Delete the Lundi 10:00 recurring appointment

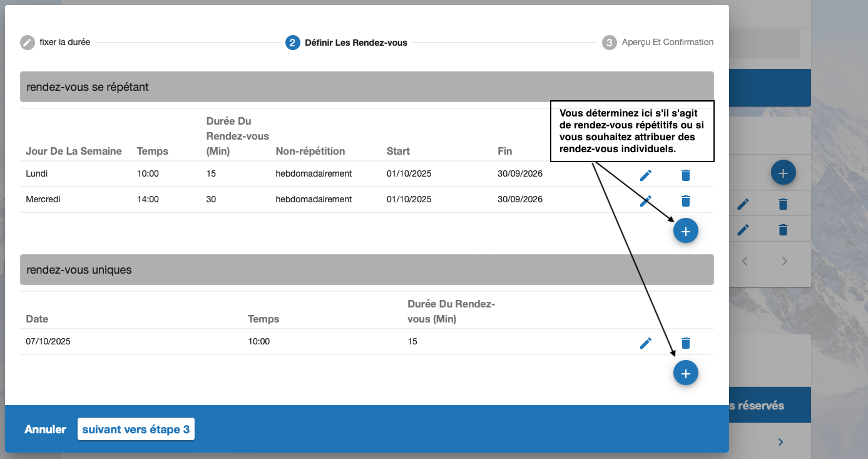[686, 175]
